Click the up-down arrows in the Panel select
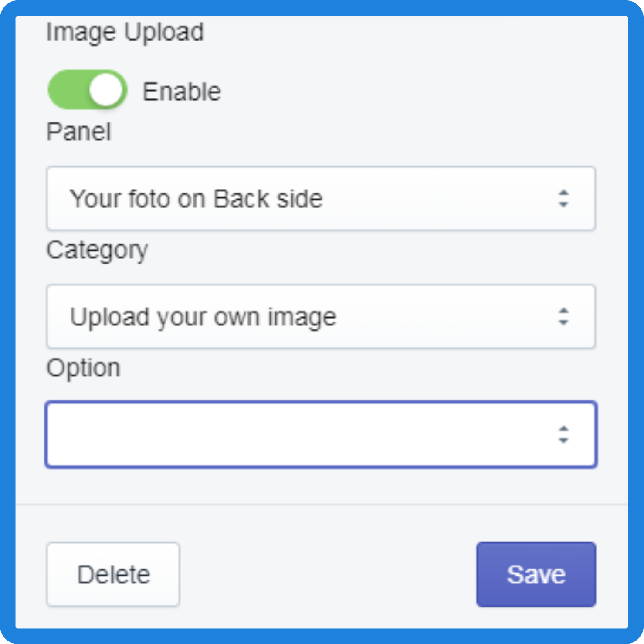644x644 pixels. (x=564, y=198)
